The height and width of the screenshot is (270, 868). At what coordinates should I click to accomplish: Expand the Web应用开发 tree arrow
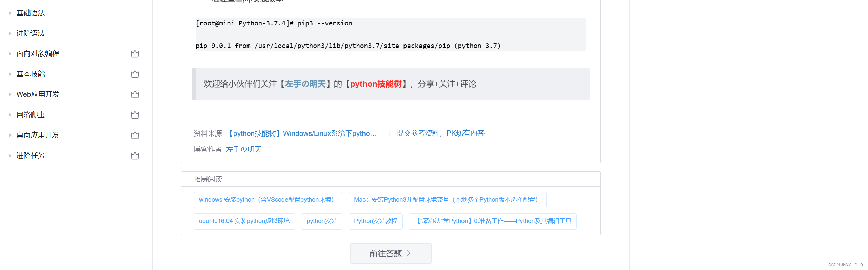10,94
